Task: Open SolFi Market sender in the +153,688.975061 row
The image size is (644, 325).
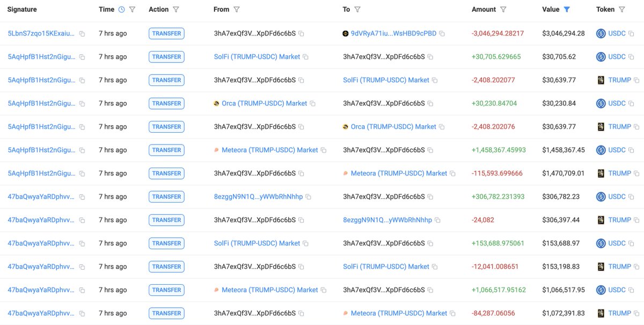Action: pyautogui.click(x=257, y=243)
